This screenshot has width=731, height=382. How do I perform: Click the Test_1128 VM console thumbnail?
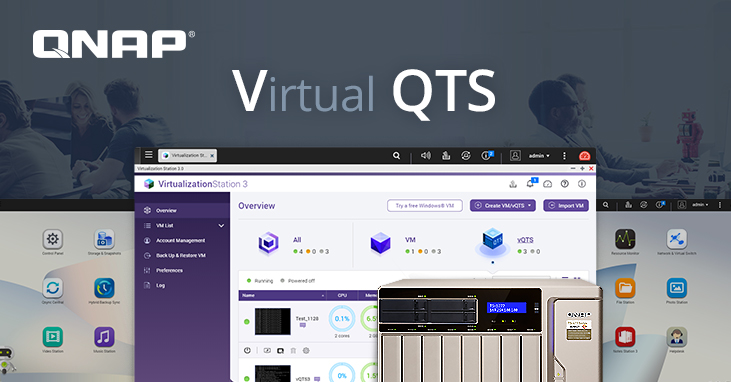point(273,321)
